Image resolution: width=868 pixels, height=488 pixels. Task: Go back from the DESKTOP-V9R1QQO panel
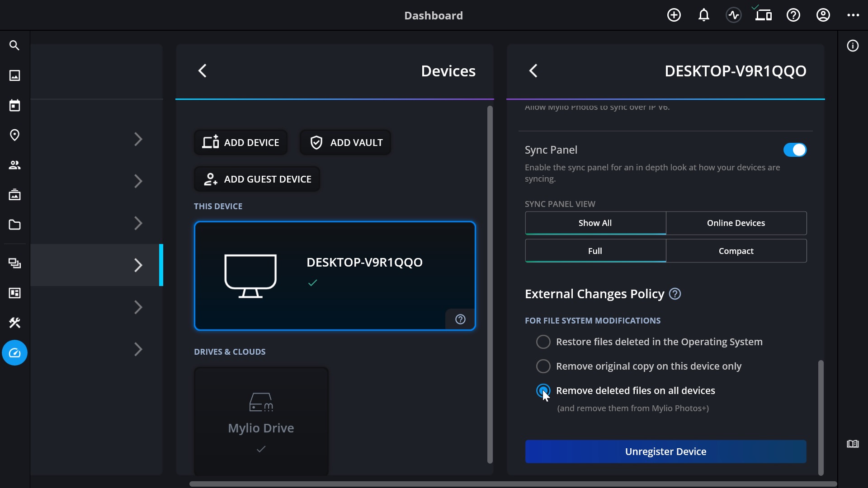pyautogui.click(x=533, y=71)
